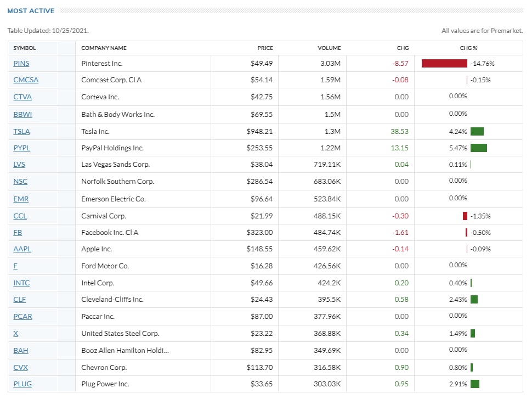This screenshot has height=399, width=532.
Task: Click Cleveland-Cliffs' green 2.43% change bar
Action: click(474, 300)
